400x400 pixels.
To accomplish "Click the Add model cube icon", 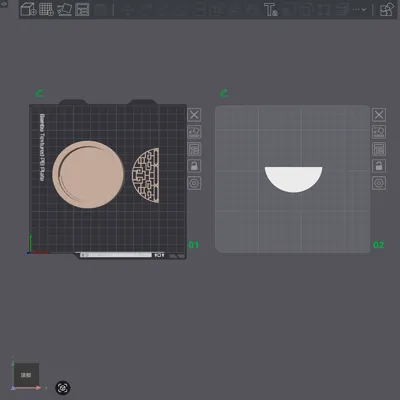I will (x=28, y=9).
